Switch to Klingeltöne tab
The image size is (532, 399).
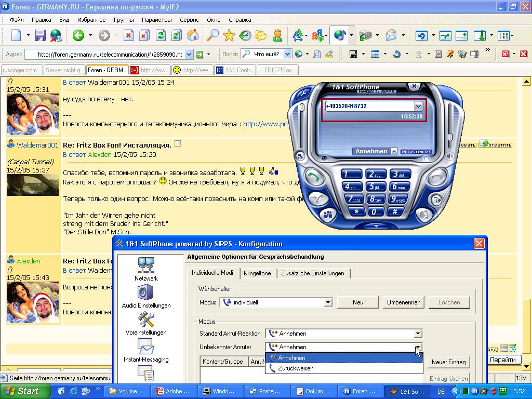coord(257,273)
